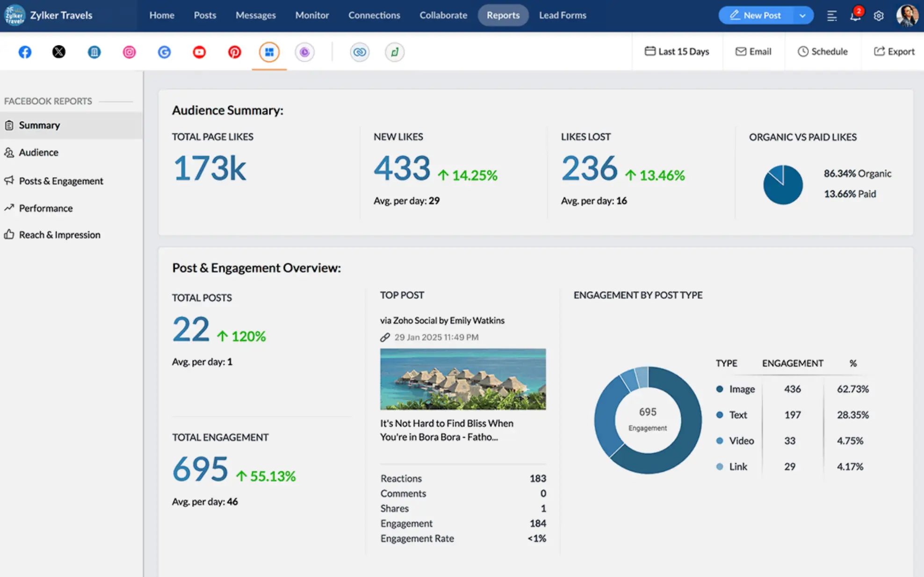Click the Export button
The image size is (924, 577).
[894, 51]
